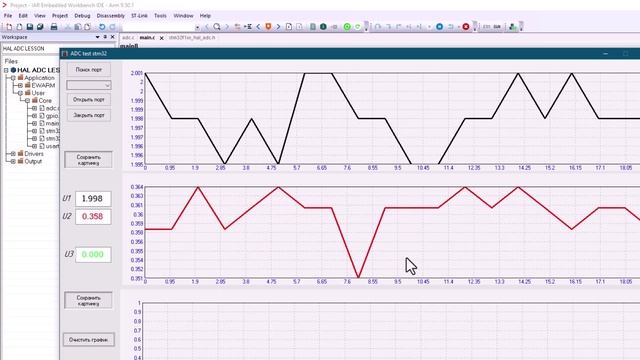The width and height of the screenshot is (640, 360).
Task: Click the U2 value field showing 0.358
Action: pyautogui.click(x=93, y=216)
